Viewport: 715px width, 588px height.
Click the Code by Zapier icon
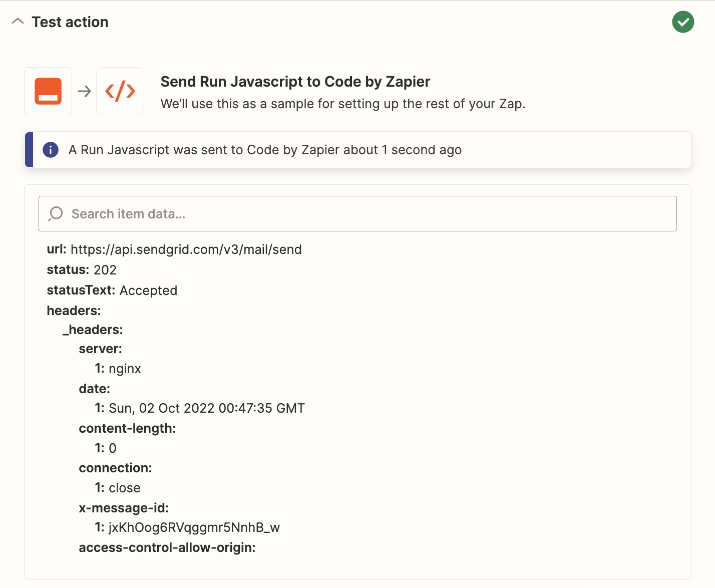click(120, 91)
